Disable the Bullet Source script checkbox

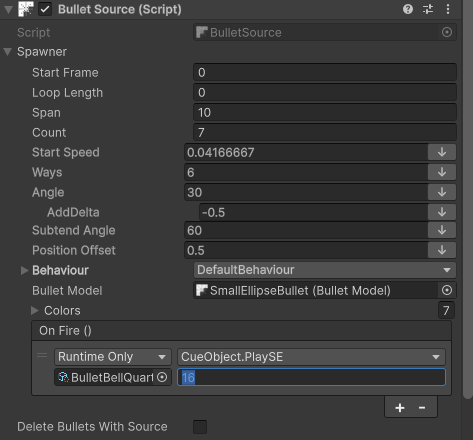click(45, 9)
